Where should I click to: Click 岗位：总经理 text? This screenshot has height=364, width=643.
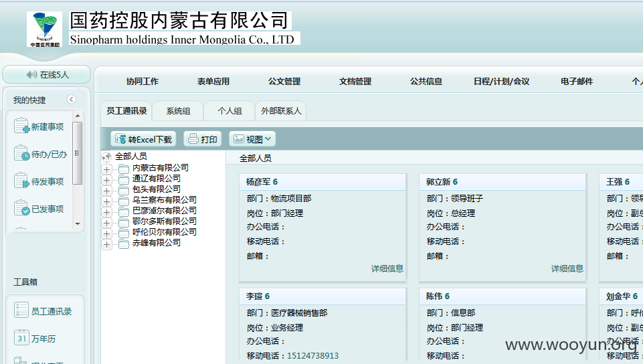(451, 213)
